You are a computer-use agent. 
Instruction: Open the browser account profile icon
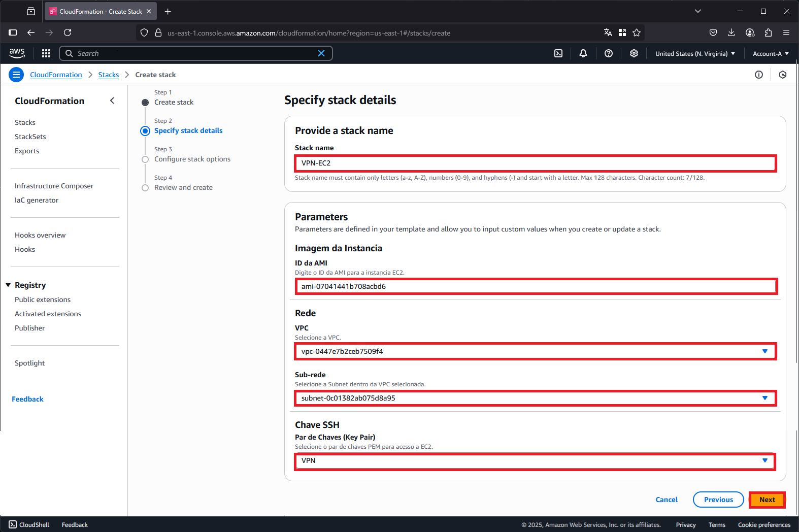[750, 32]
